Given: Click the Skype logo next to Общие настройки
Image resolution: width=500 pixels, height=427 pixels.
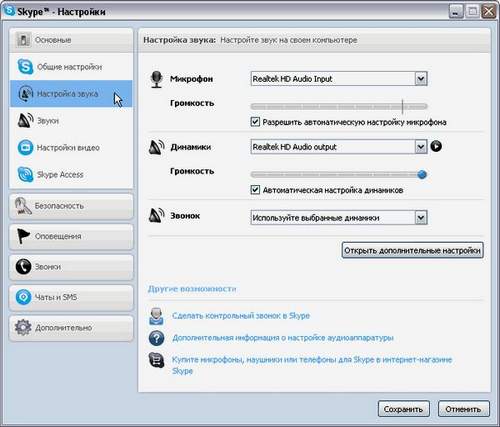Looking at the screenshot, I should pyautogui.click(x=25, y=66).
